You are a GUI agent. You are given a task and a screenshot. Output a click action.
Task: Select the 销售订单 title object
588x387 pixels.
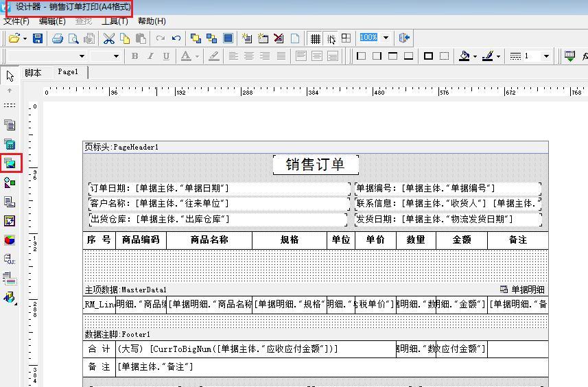click(x=316, y=165)
